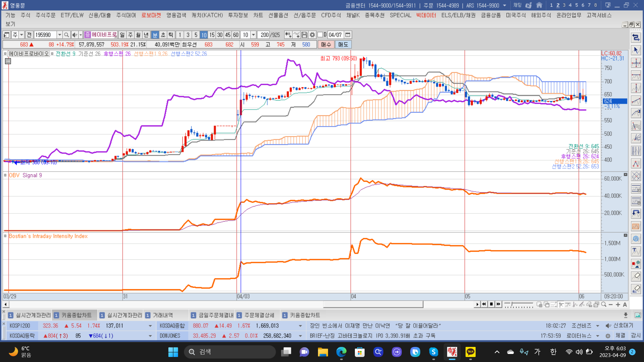
Task: Click the 매도 sell button
Action: (x=343, y=45)
